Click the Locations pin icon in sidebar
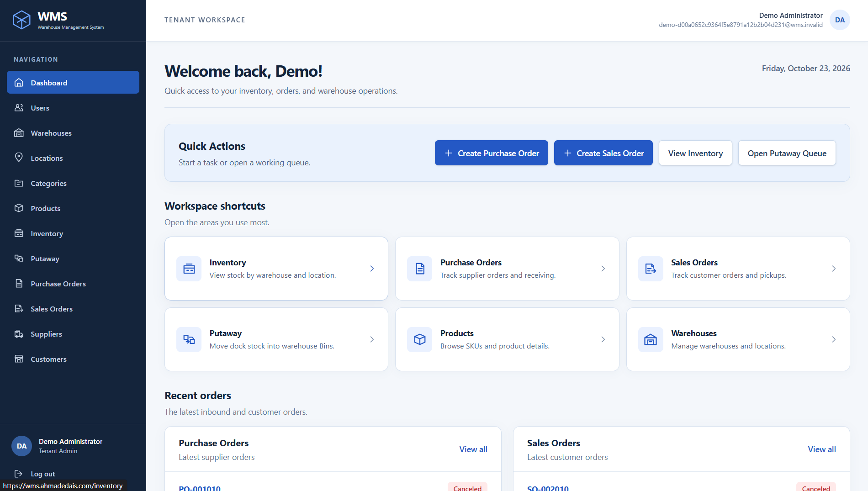 [19, 158]
